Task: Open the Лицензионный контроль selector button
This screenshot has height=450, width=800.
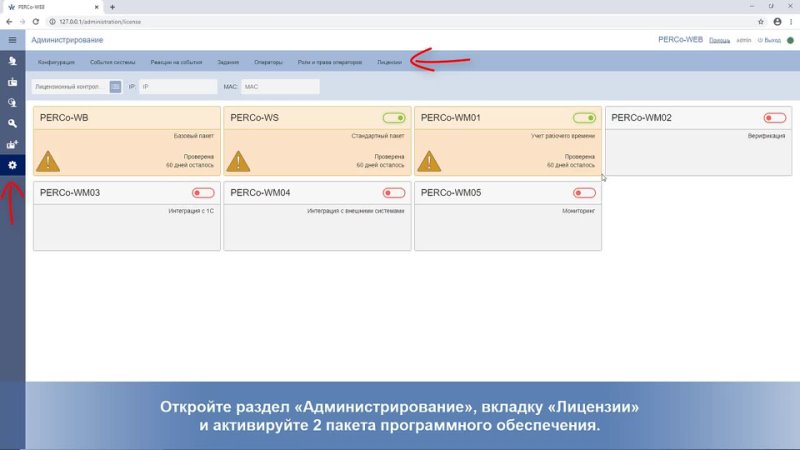Action: (115, 87)
